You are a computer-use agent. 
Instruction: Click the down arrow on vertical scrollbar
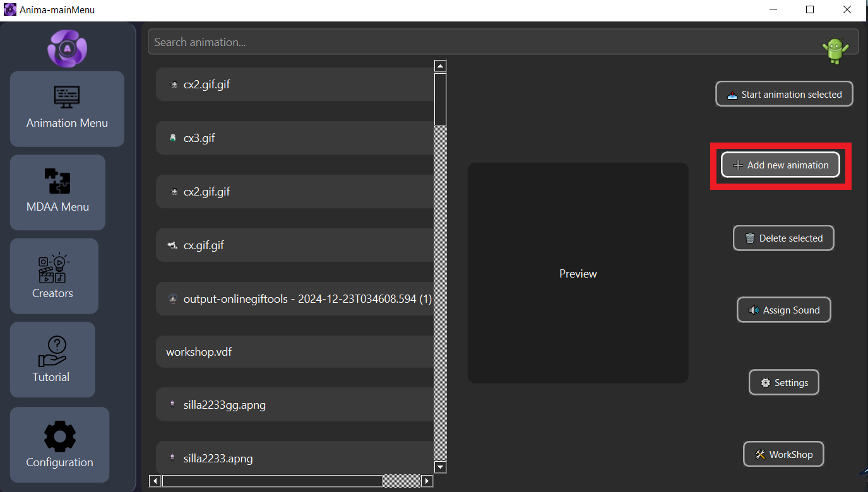click(440, 467)
